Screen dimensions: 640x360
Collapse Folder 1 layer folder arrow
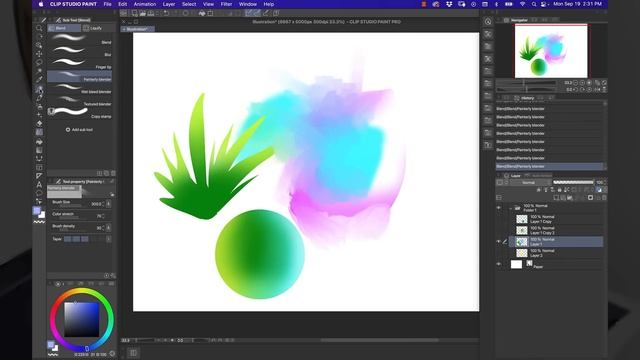(511, 208)
